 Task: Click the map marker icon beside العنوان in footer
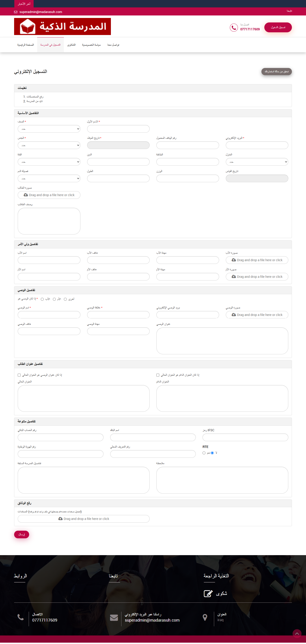[x=205, y=618]
